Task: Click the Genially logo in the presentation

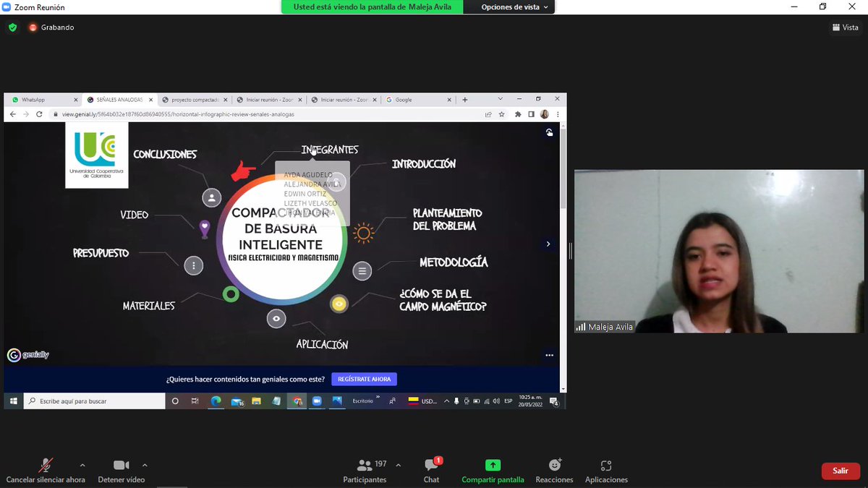Action: (x=27, y=354)
